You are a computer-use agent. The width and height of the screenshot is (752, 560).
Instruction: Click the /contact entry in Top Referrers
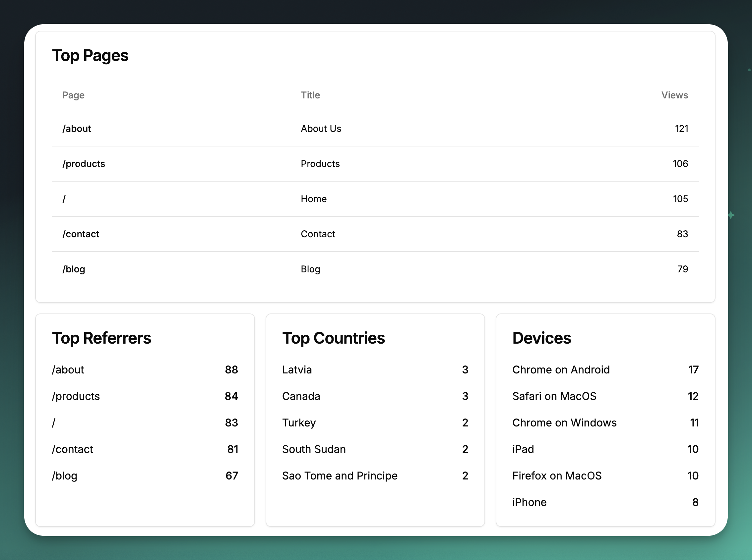click(x=73, y=450)
